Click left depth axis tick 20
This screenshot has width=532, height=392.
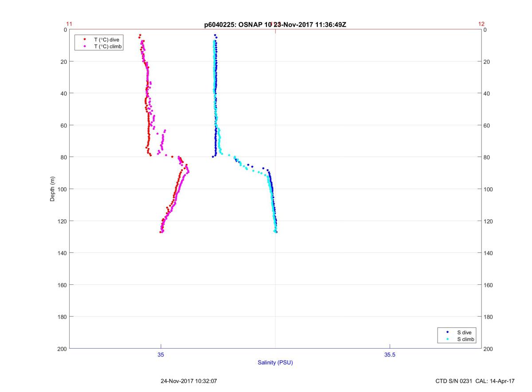64,62
